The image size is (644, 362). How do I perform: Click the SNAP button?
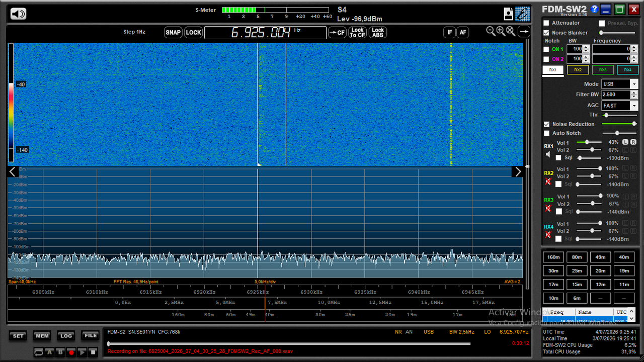coord(173,33)
